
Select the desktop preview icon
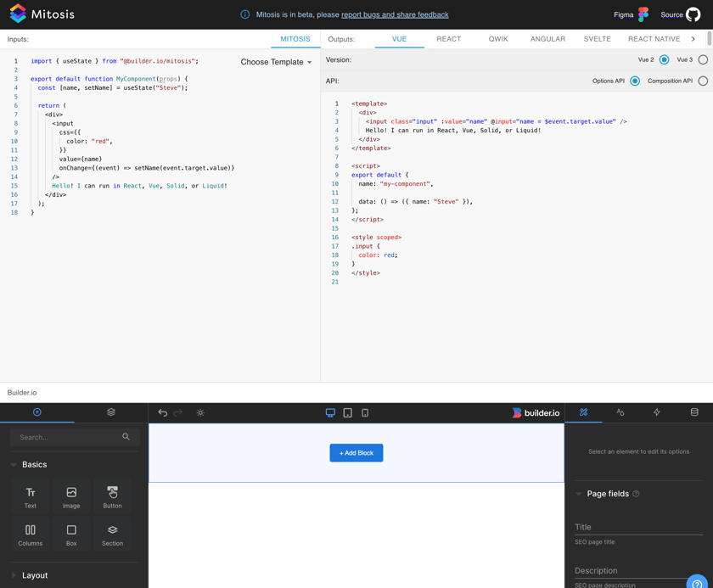pos(330,412)
